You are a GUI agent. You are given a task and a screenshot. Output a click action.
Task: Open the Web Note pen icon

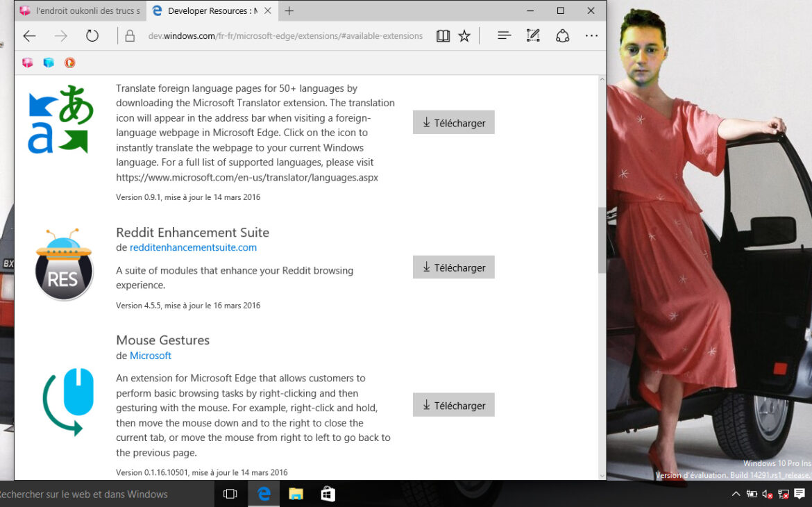533,36
